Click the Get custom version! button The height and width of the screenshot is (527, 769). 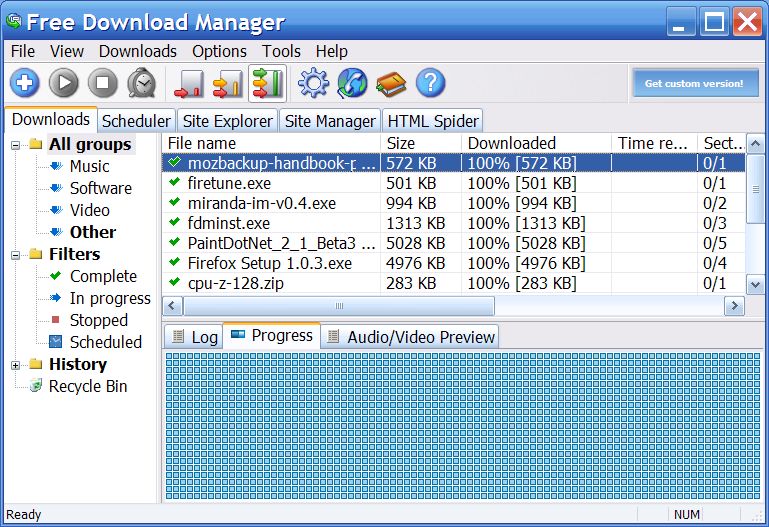coord(694,83)
